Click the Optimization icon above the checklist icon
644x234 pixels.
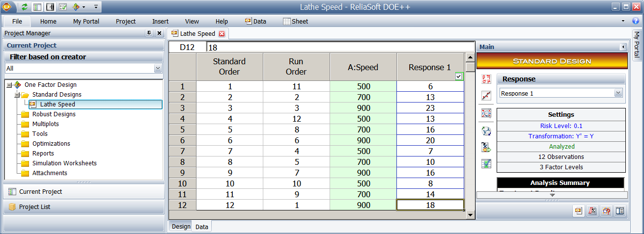pyautogui.click(x=486, y=147)
